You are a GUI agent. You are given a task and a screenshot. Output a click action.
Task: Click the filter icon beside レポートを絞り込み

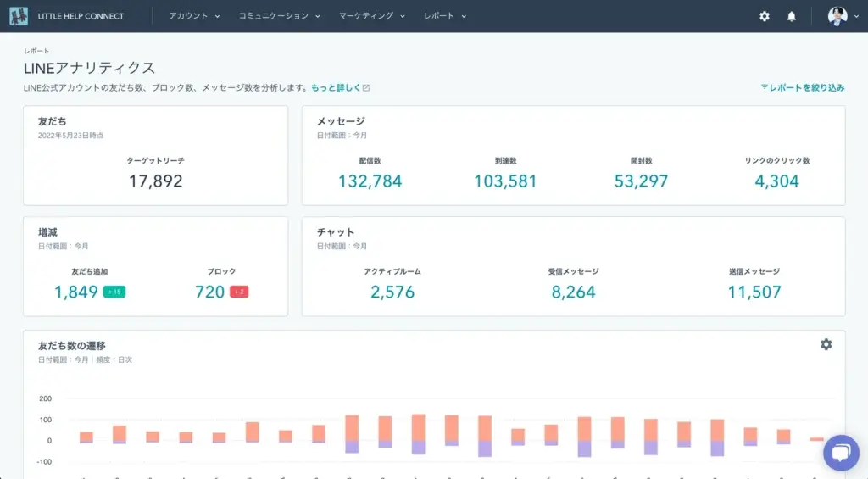click(x=765, y=87)
